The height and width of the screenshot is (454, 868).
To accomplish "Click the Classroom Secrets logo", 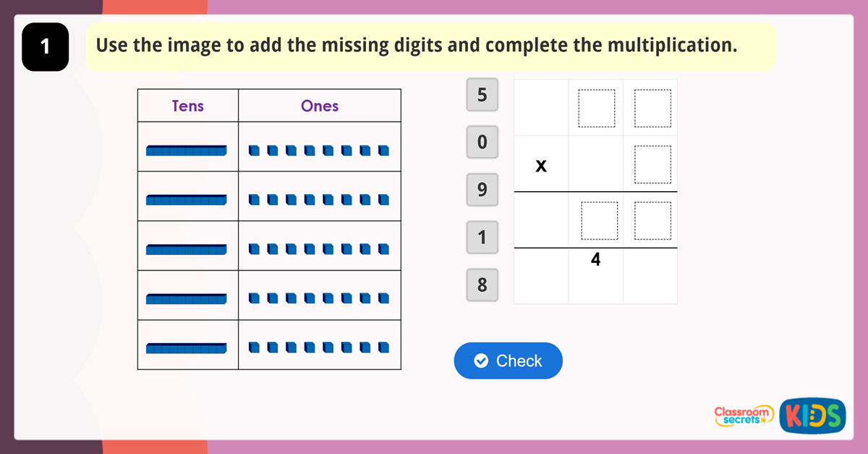I will click(744, 416).
